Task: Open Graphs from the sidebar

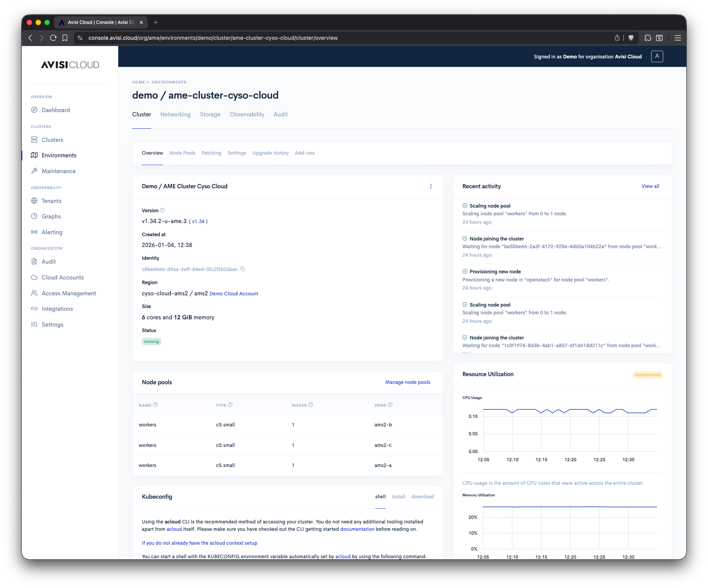Action: click(51, 216)
